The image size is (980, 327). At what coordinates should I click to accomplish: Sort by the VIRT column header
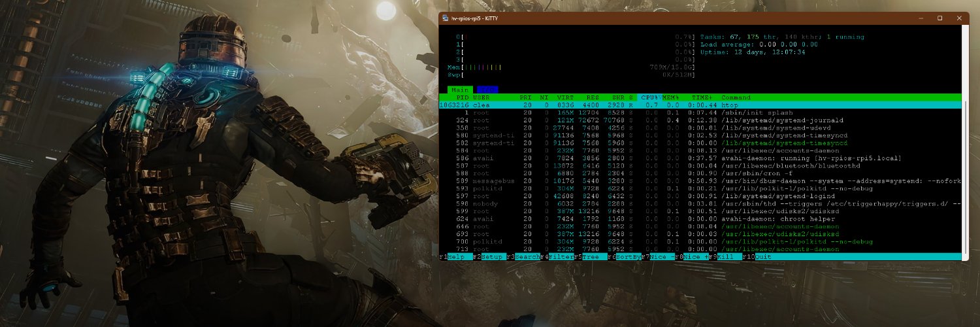(x=566, y=97)
